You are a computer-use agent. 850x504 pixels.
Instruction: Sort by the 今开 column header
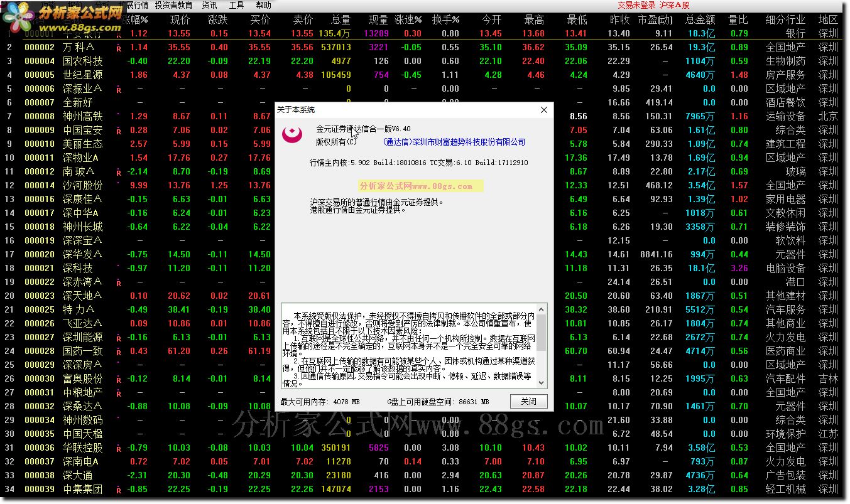491,20
